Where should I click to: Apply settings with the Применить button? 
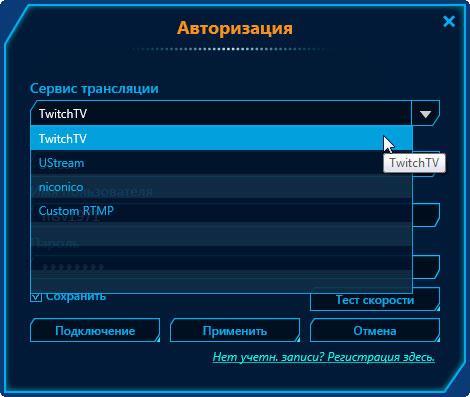[235, 330]
